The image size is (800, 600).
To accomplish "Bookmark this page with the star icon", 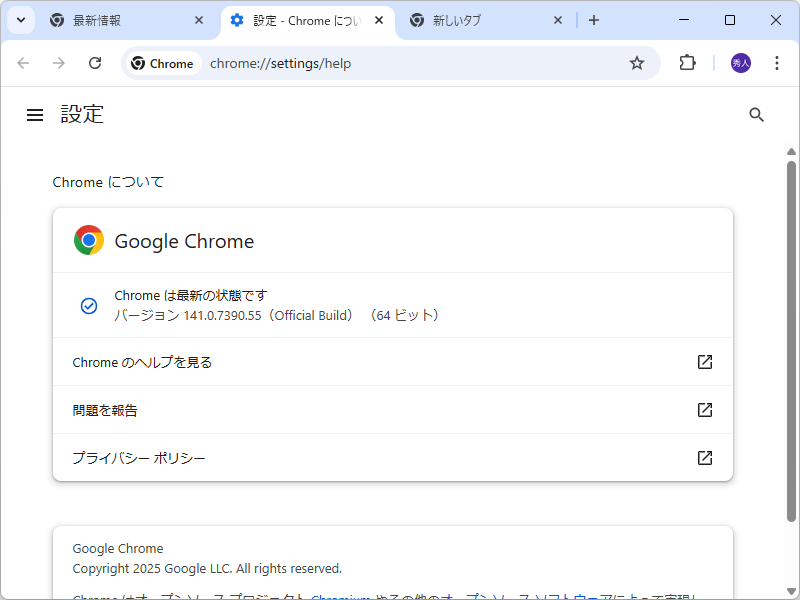I will coord(637,62).
